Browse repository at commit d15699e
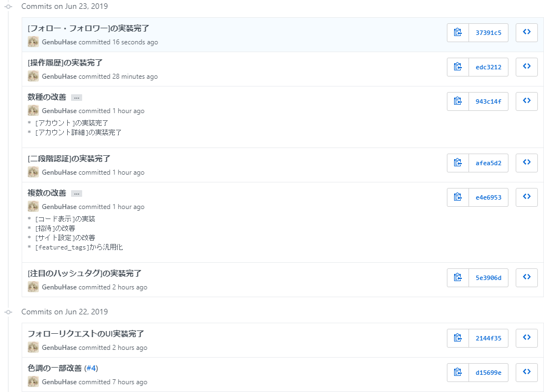 click(x=527, y=372)
